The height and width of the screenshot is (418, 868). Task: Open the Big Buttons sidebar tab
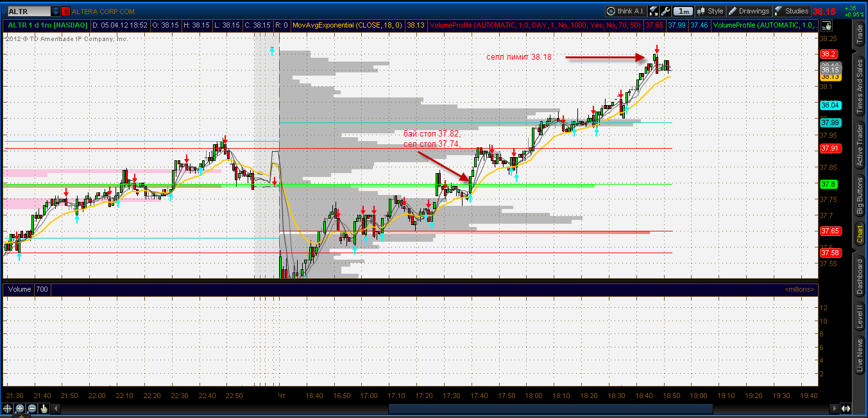coord(860,196)
